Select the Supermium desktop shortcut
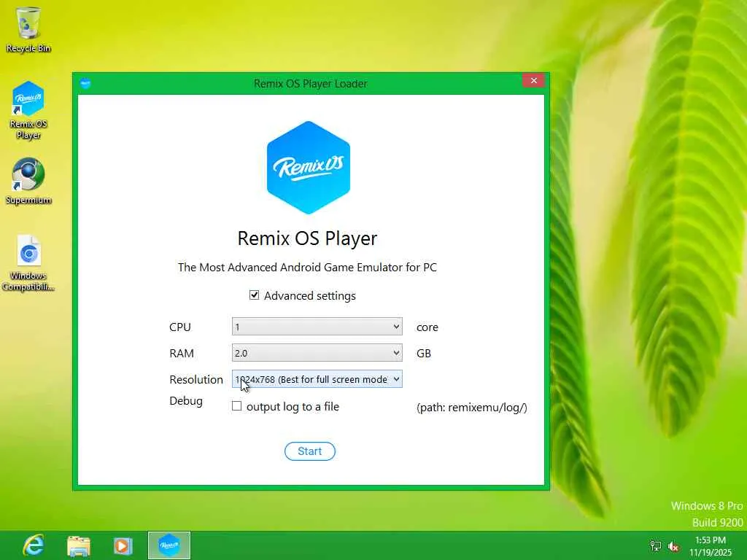The height and width of the screenshot is (560, 747). point(28,181)
